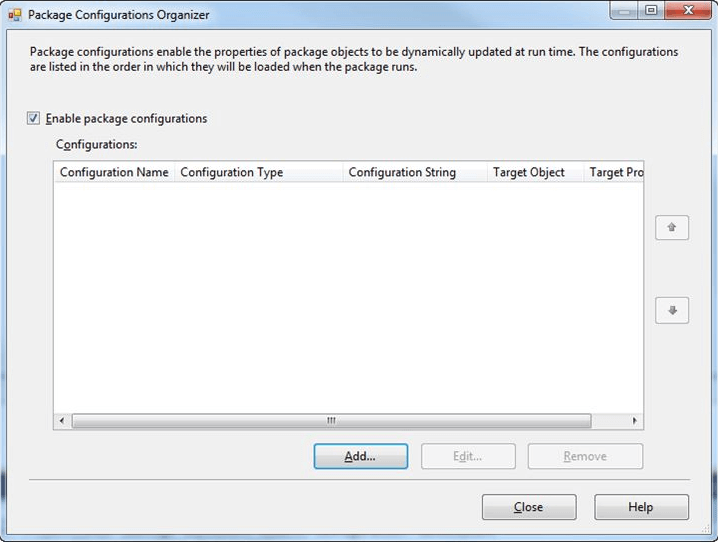The height and width of the screenshot is (543, 718).
Task: Close the window via the red X
Action: (688, 10)
